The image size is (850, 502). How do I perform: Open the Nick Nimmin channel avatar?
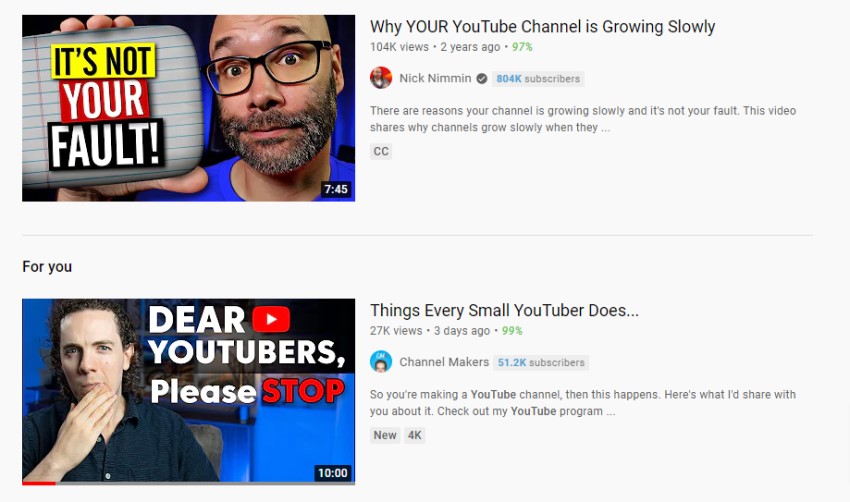[381, 78]
